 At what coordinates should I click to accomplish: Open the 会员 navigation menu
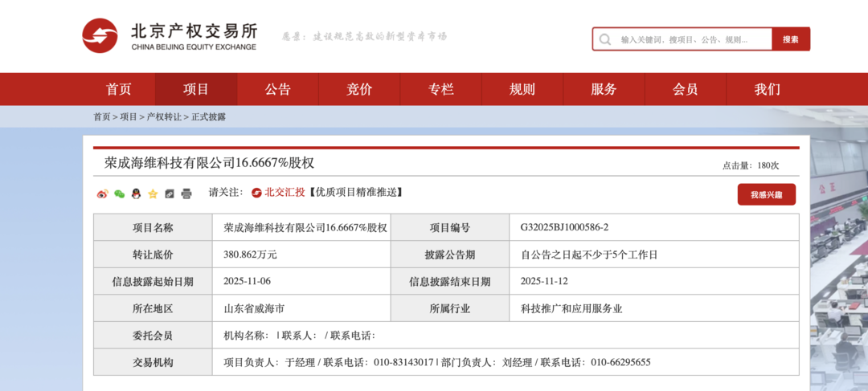point(686,89)
